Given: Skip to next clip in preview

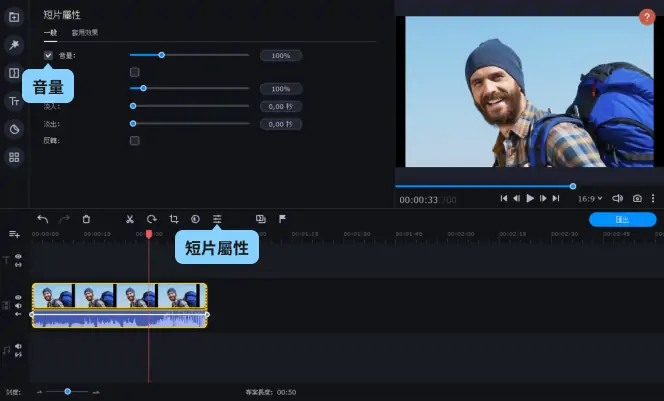Looking at the screenshot, I should (x=556, y=198).
